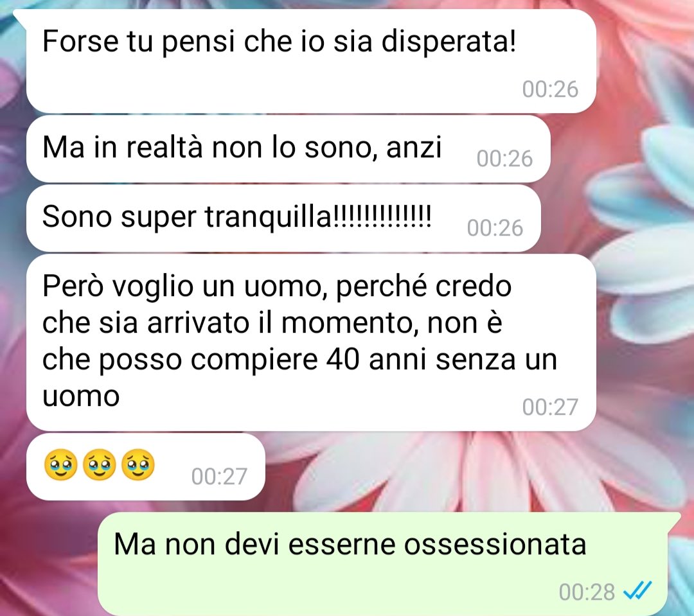Tap the 00:26 timestamp on 'Sono super tranquilla'
Image resolution: width=694 pixels, height=616 pixels.
click(x=495, y=228)
